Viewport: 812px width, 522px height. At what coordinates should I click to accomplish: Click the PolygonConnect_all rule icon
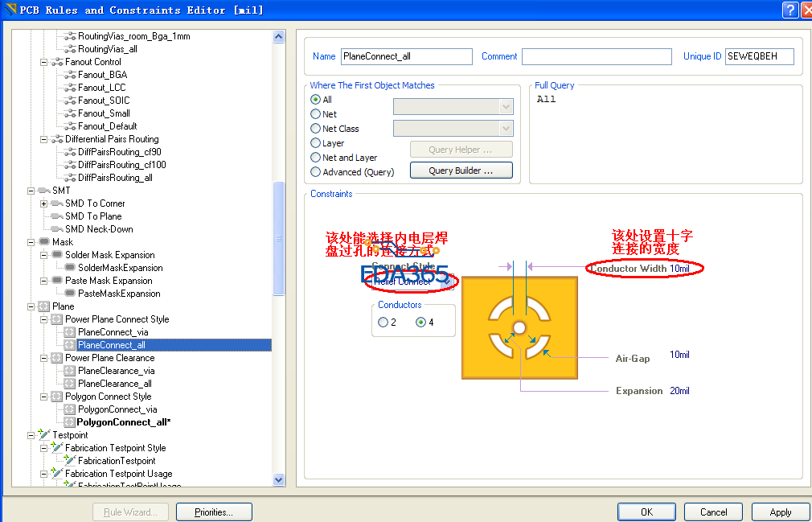click(70, 422)
